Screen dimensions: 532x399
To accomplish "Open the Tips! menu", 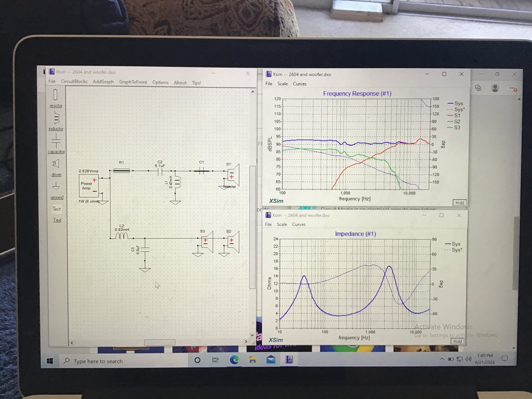I will 196,83.
